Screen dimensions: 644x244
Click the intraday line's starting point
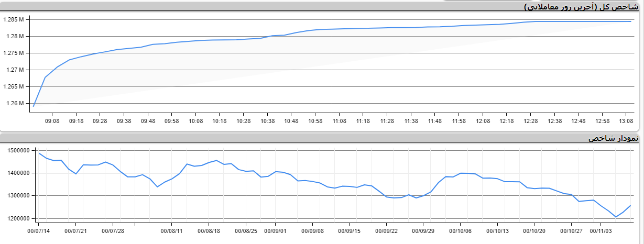click(x=34, y=106)
